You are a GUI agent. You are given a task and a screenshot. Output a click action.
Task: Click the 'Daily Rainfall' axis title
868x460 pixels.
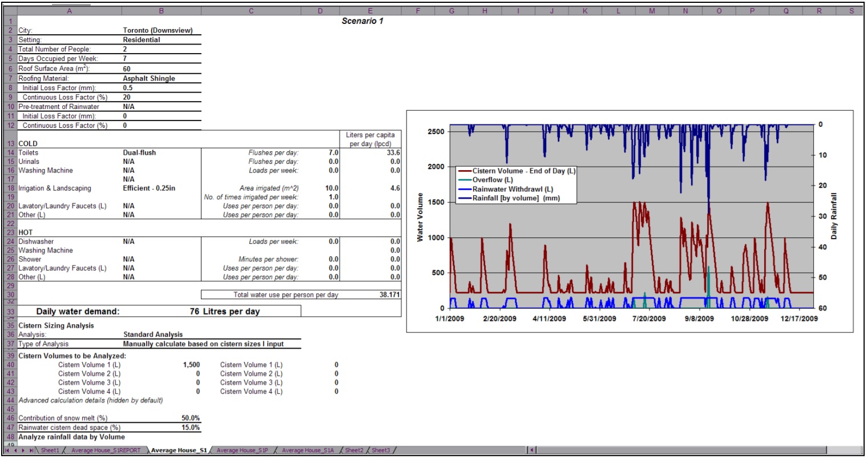[834, 216]
